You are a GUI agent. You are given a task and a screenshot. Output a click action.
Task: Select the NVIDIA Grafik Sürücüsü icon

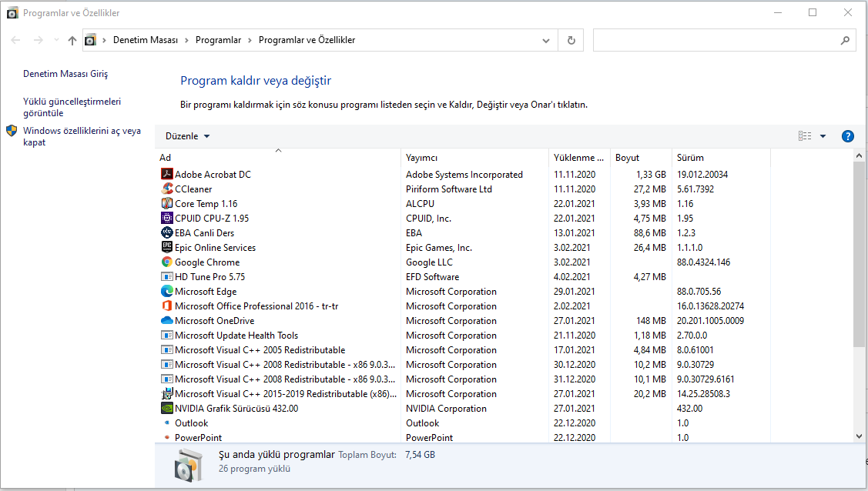166,409
